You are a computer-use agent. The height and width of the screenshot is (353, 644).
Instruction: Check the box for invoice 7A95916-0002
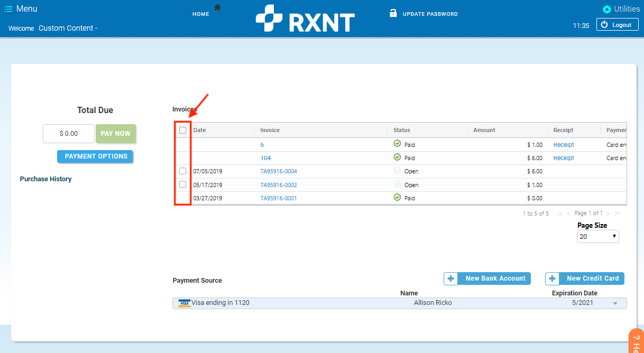coord(183,184)
